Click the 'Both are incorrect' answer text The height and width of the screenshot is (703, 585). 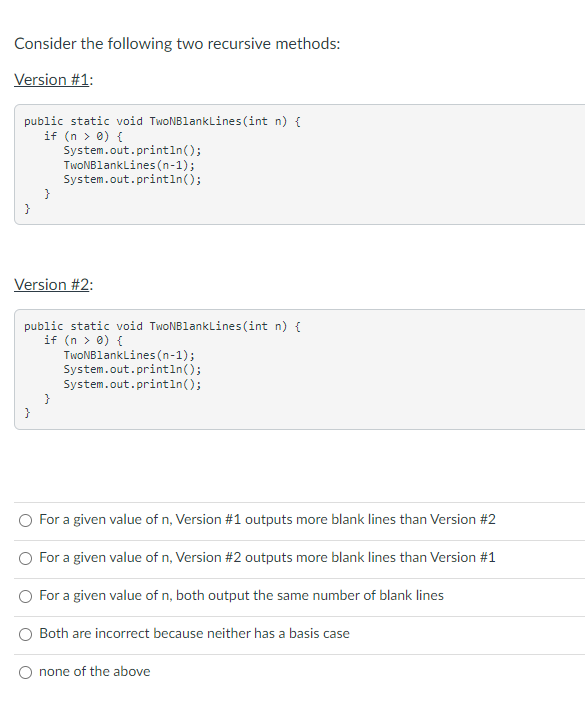tap(194, 634)
